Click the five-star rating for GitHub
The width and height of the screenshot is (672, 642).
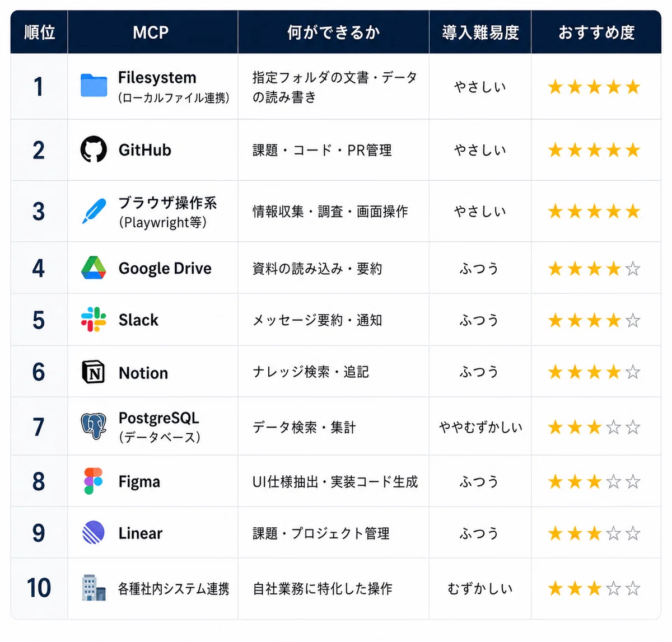pyautogui.click(x=594, y=150)
